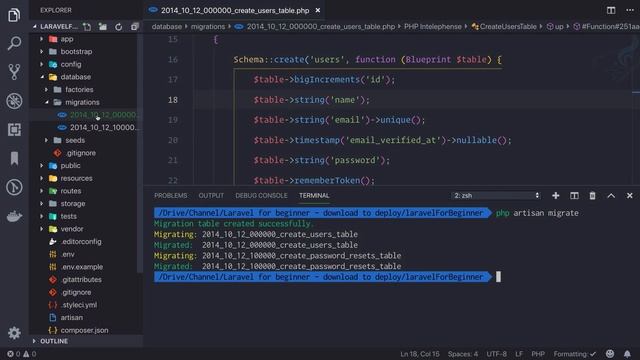Screen dimensions: 640x360
Task: Click the database breadcrumb segment
Action: (x=167, y=27)
